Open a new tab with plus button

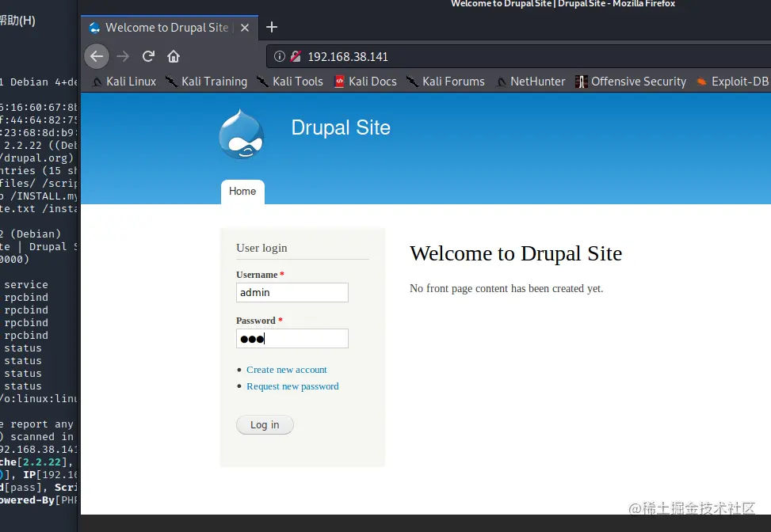[x=272, y=27]
